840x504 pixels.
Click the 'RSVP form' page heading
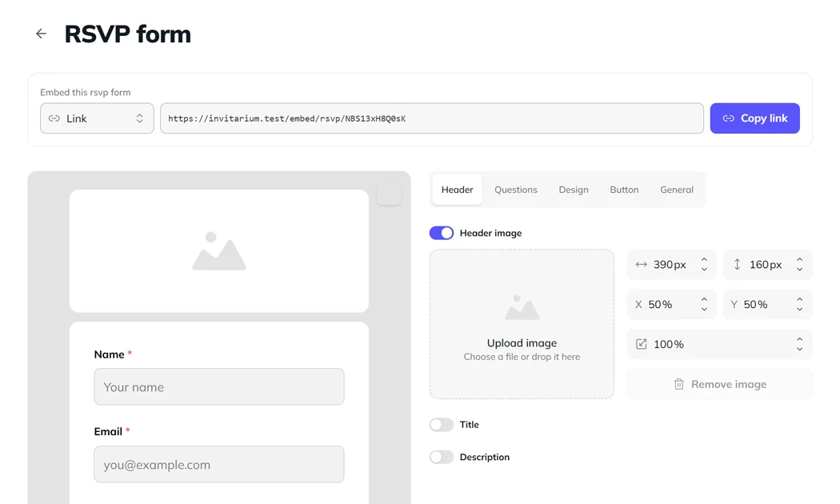click(127, 34)
